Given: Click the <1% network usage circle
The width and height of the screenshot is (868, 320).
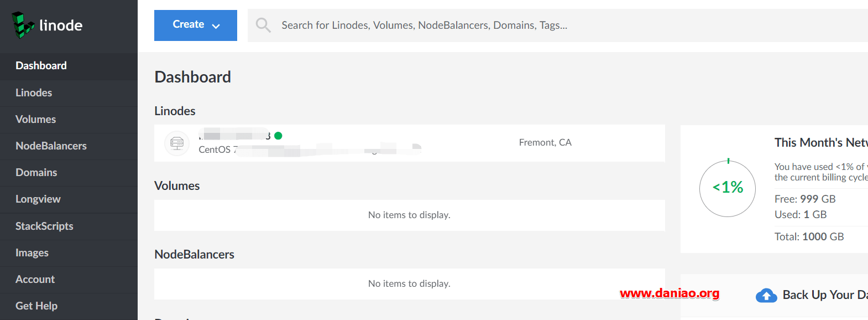Looking at the screenshot, I should tap(728, 188).
